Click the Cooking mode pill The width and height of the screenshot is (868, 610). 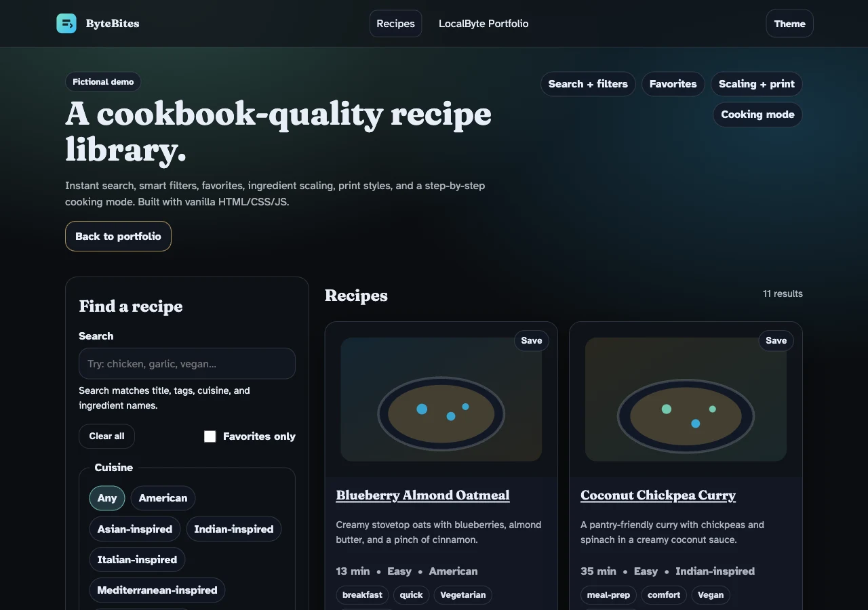coord(757,115)
